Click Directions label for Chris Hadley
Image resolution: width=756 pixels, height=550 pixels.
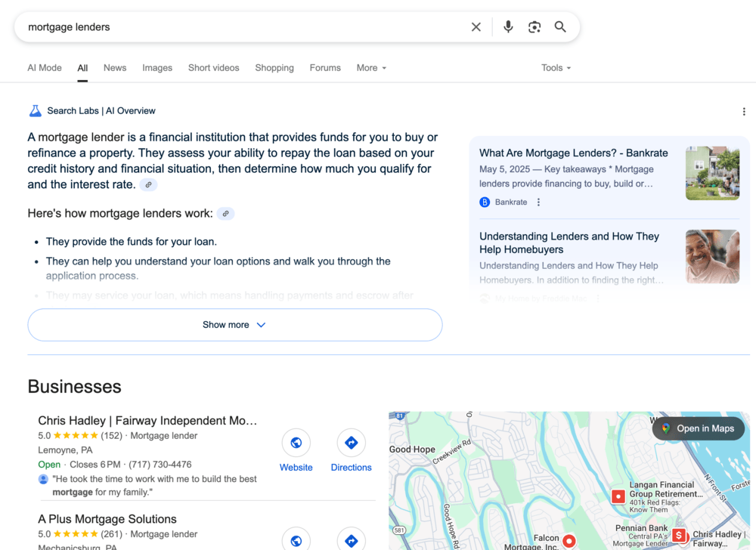pos(351,468)
